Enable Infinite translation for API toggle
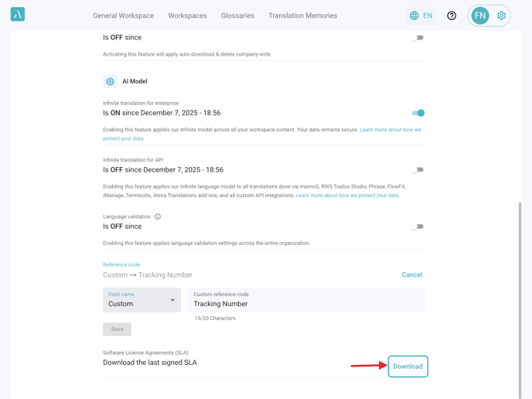532x399 pixels. tap(418, 170)
